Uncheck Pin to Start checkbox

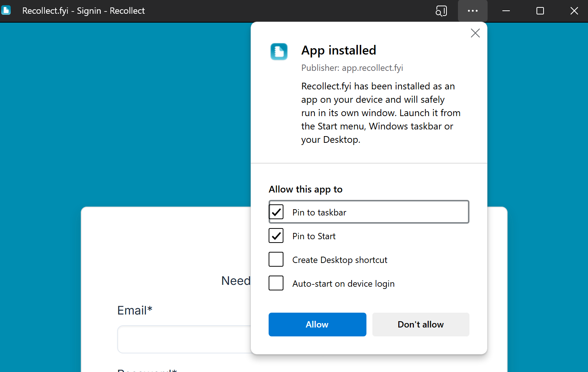point(276,236)
